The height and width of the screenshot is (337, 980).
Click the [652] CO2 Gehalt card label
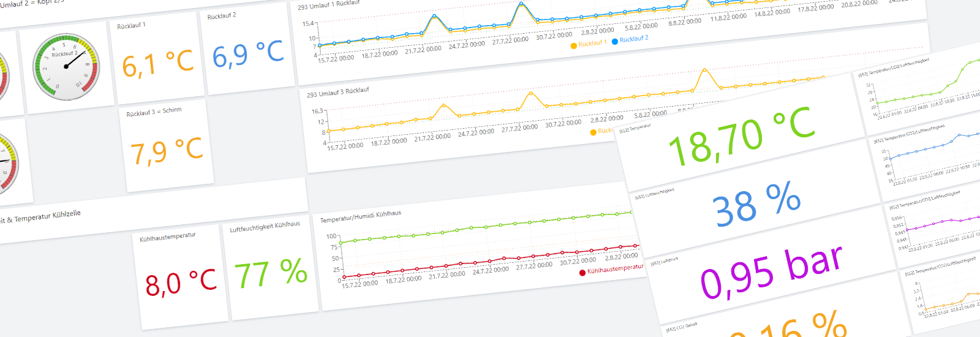click(x=681, y=328)
